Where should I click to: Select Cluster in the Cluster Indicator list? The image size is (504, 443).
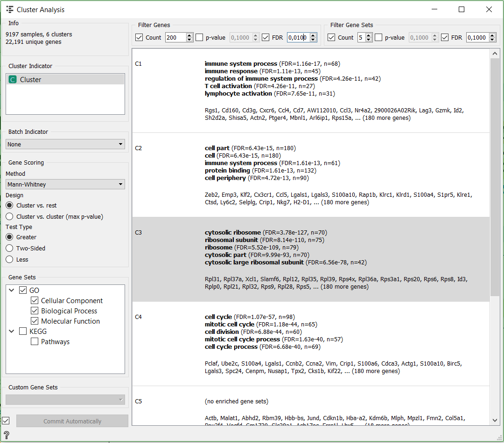click(65, 79)
